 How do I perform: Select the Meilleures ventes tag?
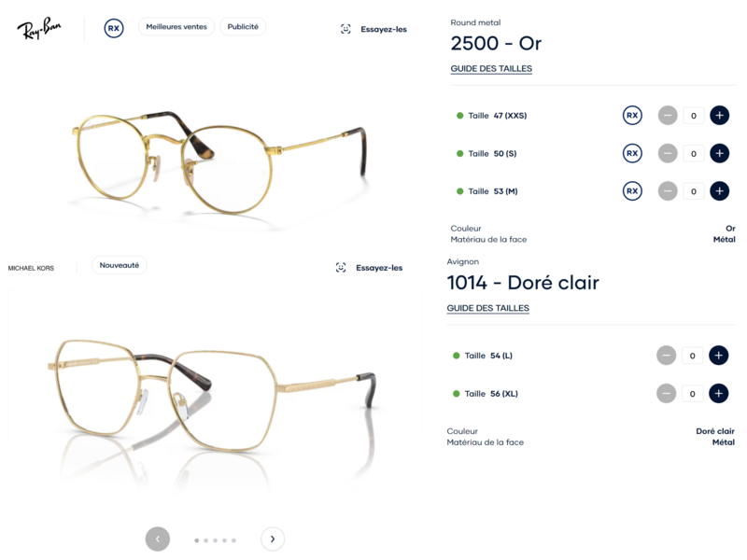pos(176,27)
